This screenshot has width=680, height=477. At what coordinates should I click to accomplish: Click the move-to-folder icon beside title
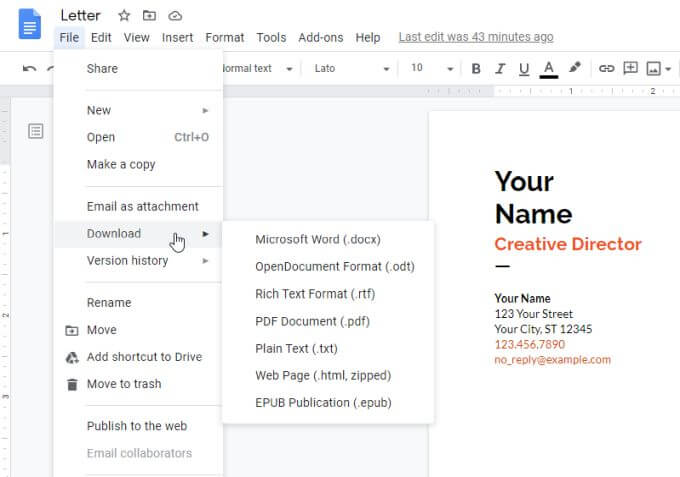[150, 15]
